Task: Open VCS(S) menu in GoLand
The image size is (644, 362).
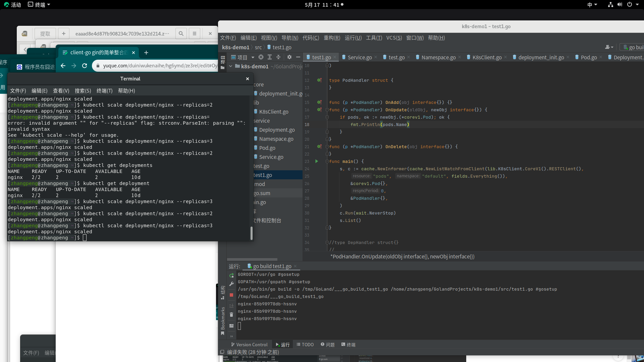Action: (394, 38)
